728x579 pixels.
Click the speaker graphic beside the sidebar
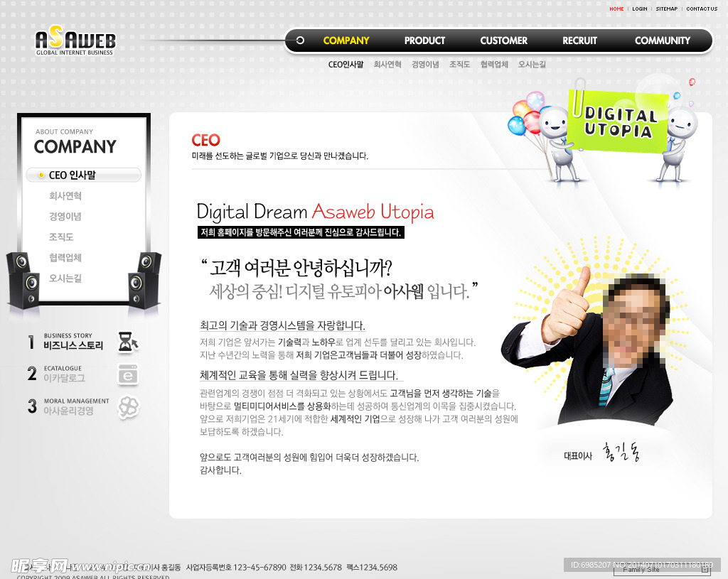(23, 281)
